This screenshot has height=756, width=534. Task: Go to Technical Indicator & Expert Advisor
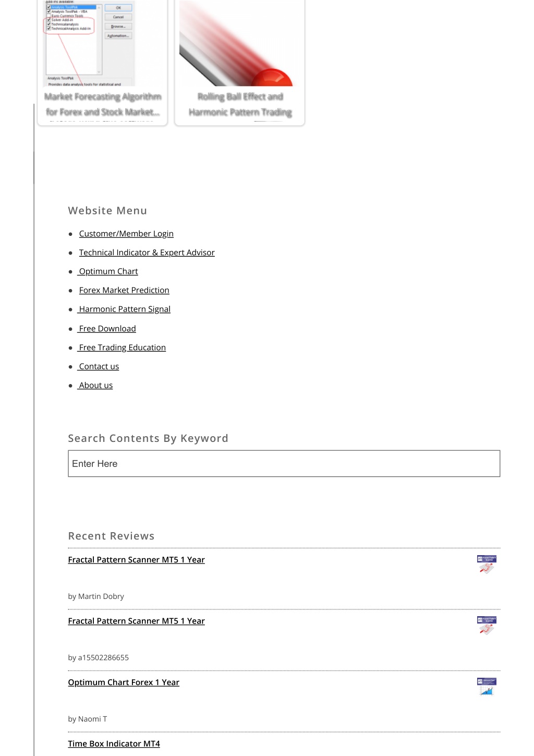coord(147,253)
